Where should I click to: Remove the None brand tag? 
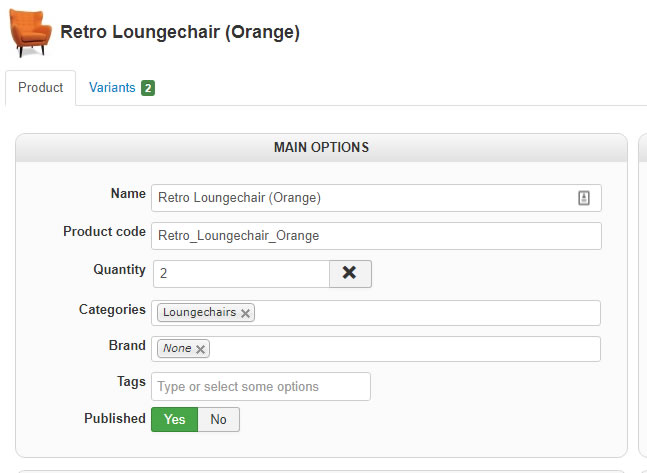(201, 349)
